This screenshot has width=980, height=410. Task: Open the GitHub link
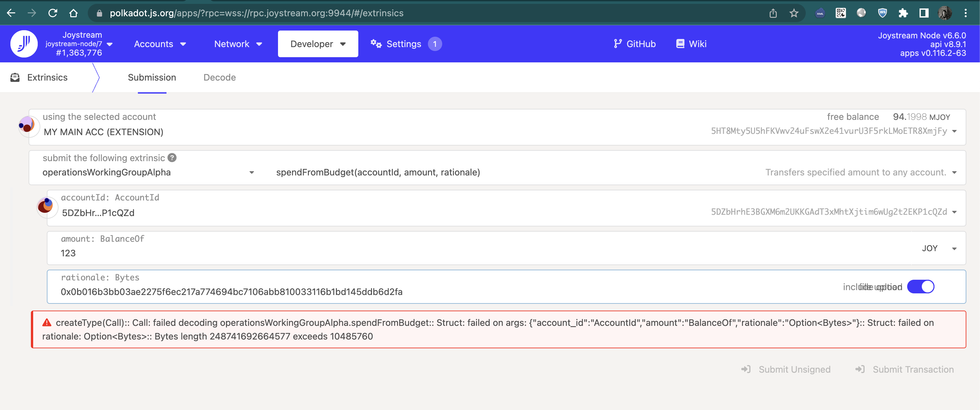coord(635,44)
